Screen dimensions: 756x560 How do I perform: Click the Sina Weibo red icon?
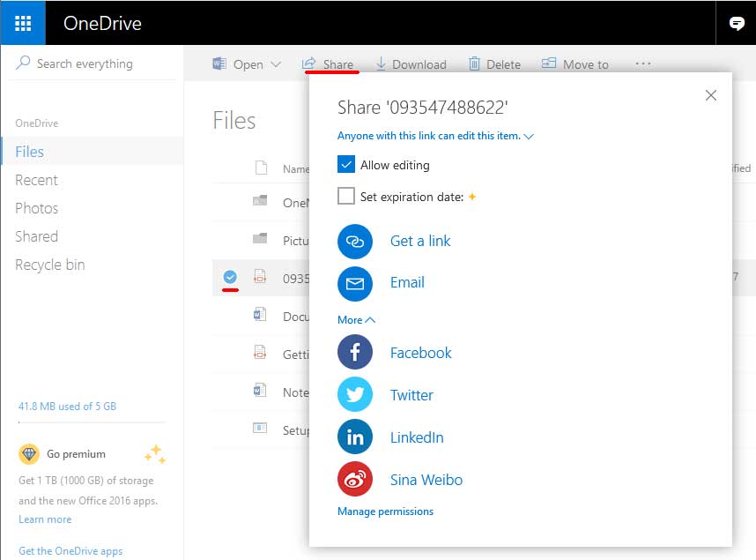355,479
